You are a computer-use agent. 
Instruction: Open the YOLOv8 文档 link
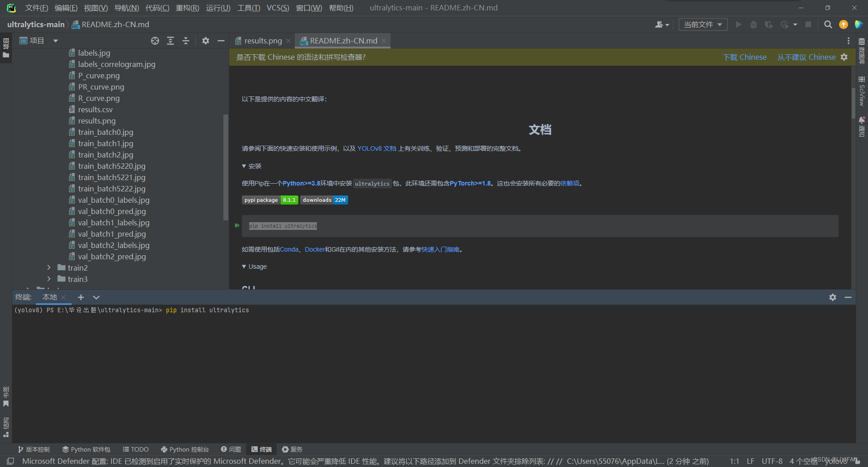point(377,148)
